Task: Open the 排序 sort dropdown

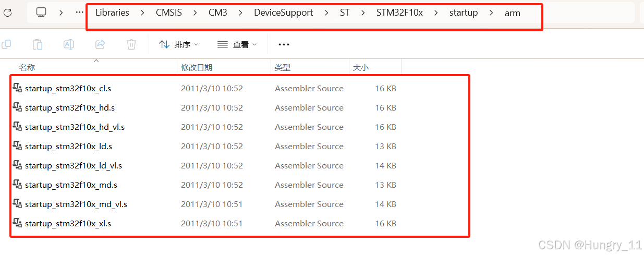Action: click(179, 45)
